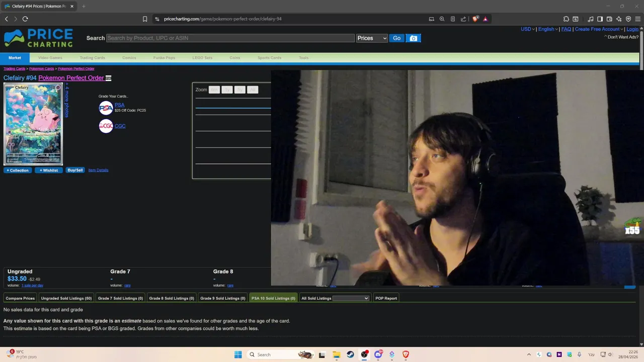The height and width of the screenshot is (362, 644).
Task: Click the PSA grading logo
Action: click(106, 108)
